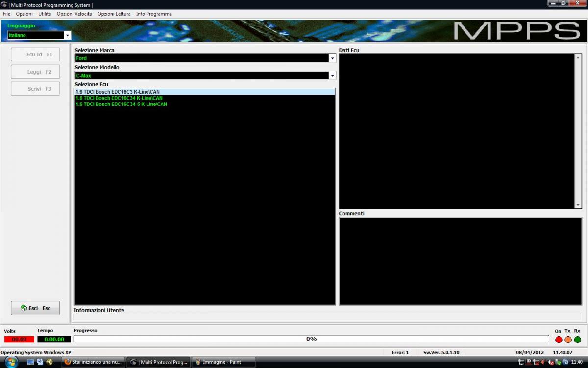Click the Error: 1 status entry
The image size is (588, 368).
click(400, 352)
